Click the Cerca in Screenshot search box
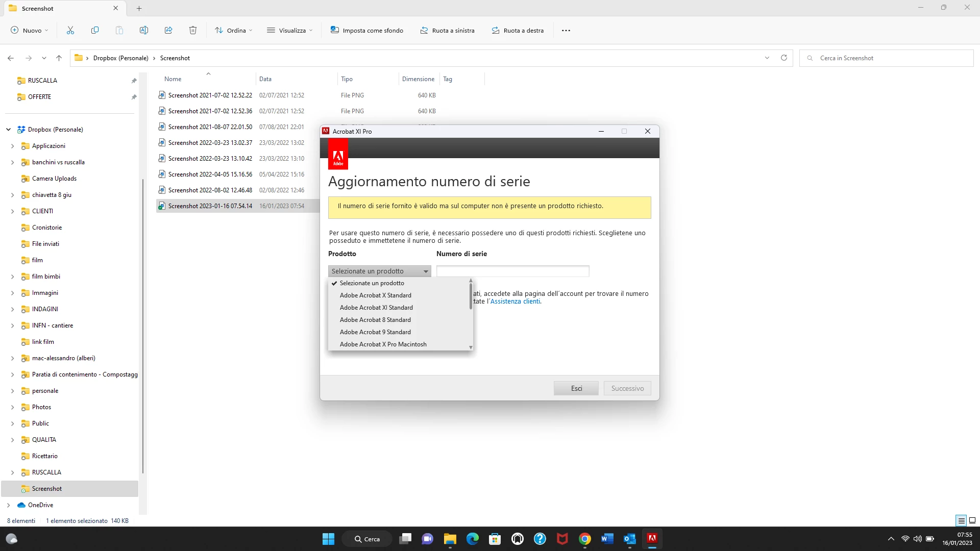 [887, 58]
